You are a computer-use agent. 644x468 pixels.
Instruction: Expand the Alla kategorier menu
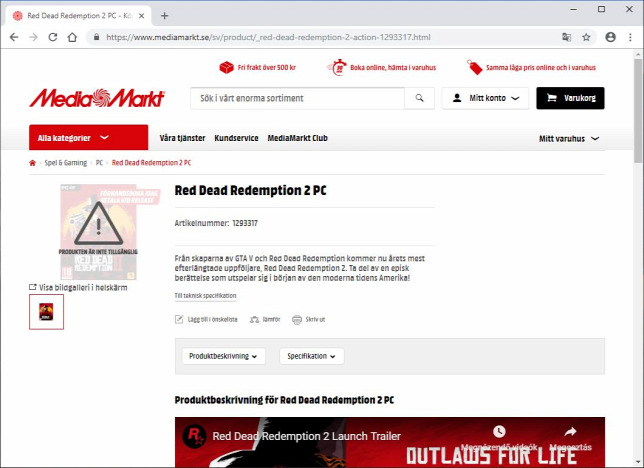(89, 138)
